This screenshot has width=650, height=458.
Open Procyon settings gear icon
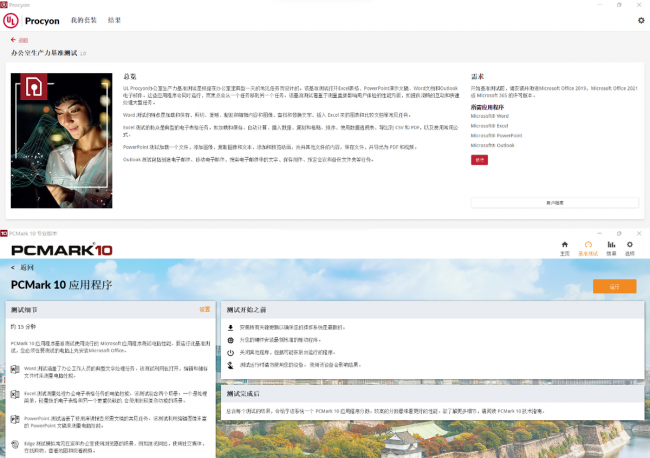(x=641, y=20)
